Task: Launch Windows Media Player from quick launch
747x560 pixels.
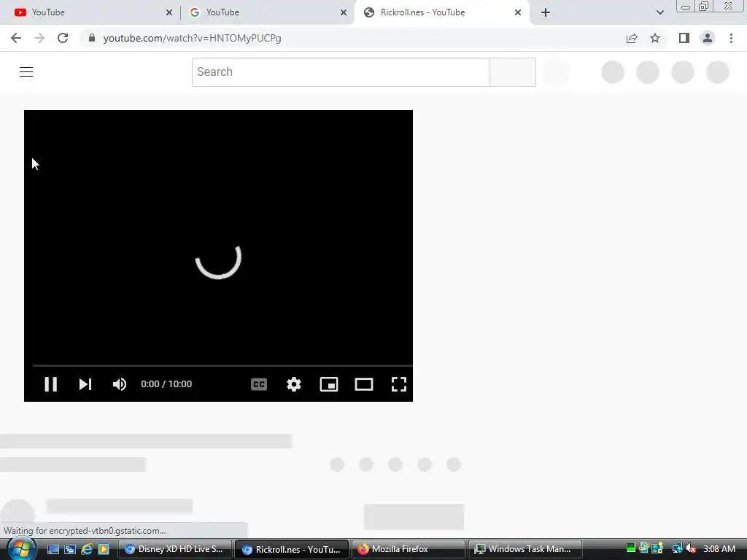Action: coord(104,549)
